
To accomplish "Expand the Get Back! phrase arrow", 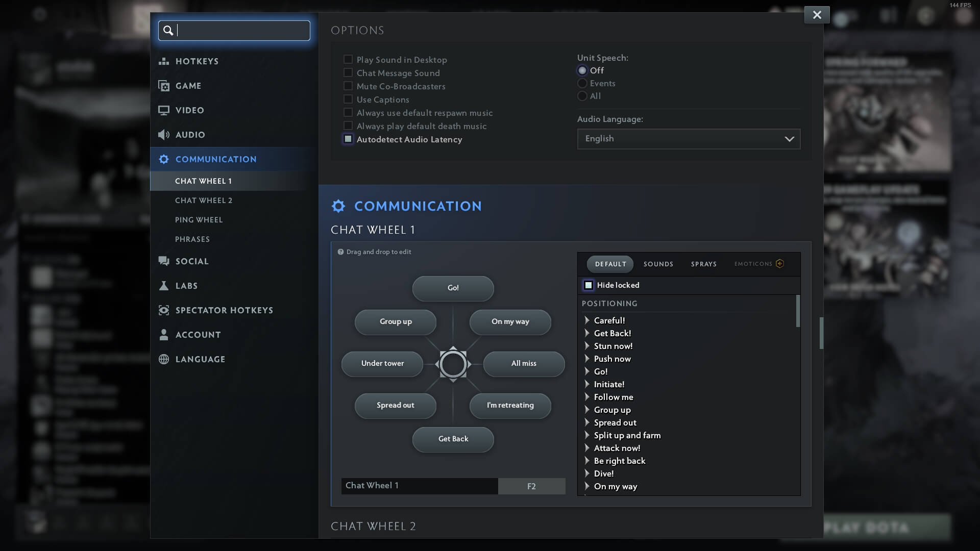I will (x=587, y=333).
